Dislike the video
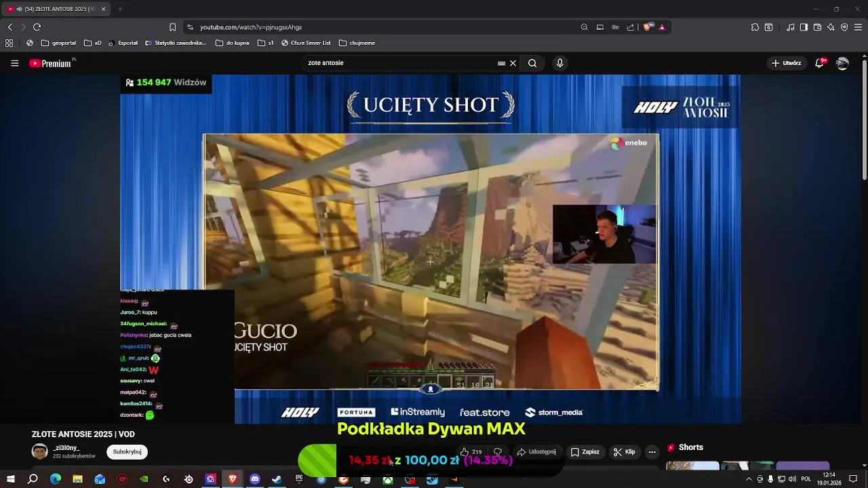Screen dimensions: 868x488 (x=498, y=452)
